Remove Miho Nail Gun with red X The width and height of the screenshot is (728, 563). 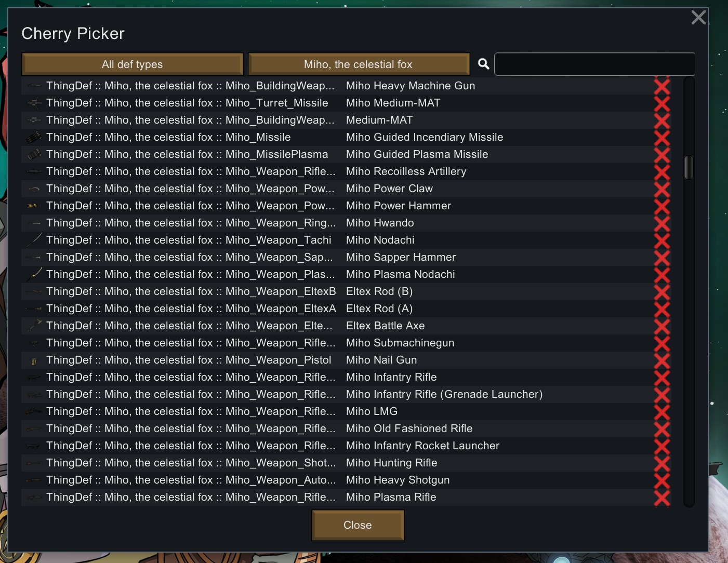click(x=661, y=360)
